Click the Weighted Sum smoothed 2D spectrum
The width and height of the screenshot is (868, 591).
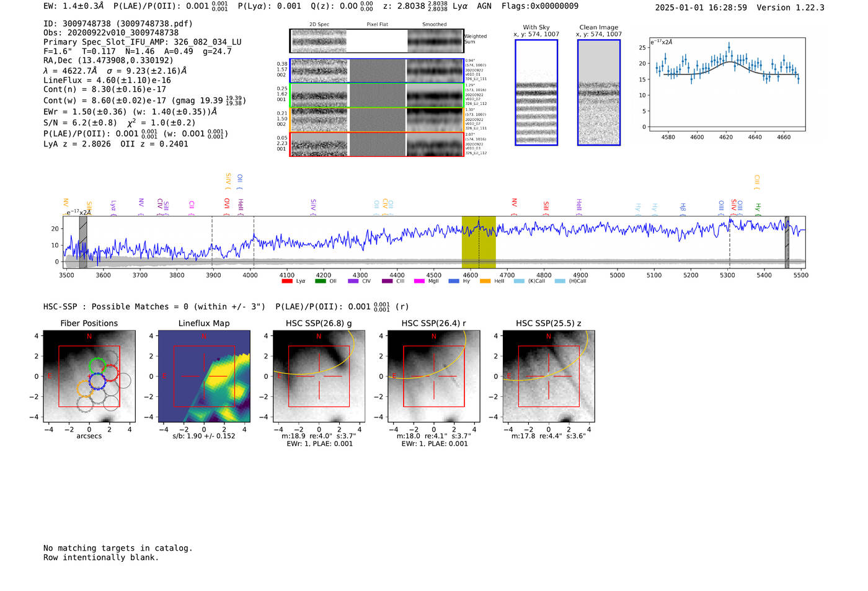coord(435,41)
